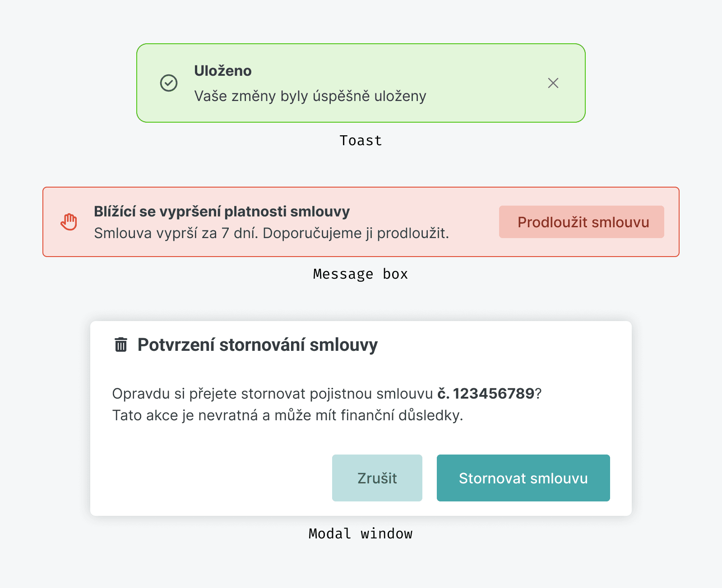
Task: Click the 'Blížící se vypršení platnosti smlouvy' heading
Action: click(x=222, y=211)
